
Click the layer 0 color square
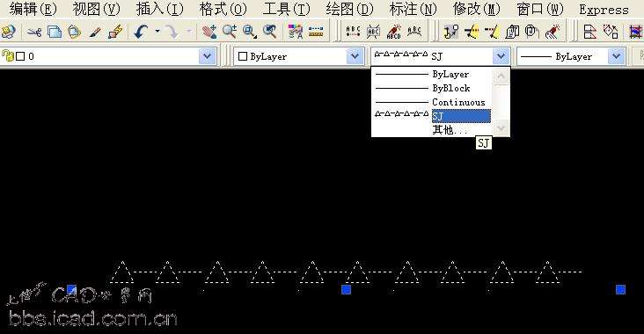[20, 56]
